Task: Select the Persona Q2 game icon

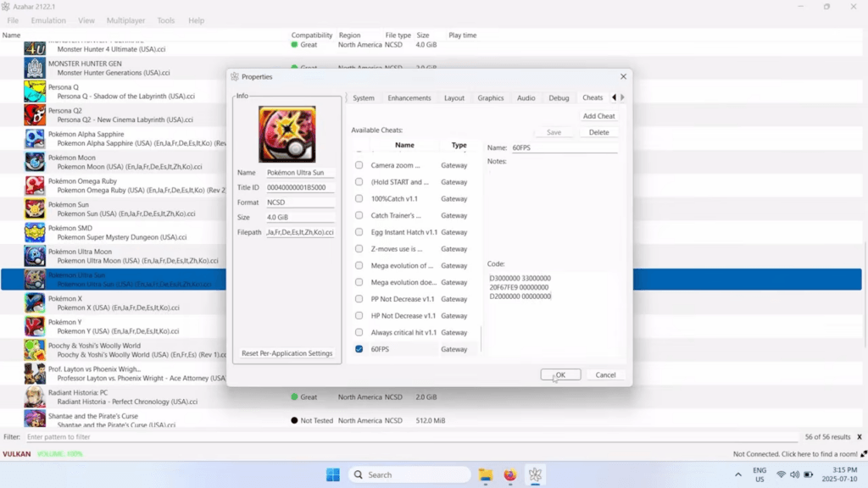Action: (x=34, y=115)
